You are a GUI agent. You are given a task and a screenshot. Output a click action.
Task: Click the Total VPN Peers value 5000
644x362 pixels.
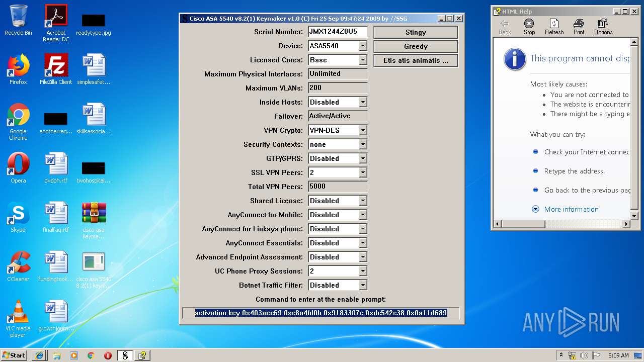pyautogui.click(x=338, y=187)
